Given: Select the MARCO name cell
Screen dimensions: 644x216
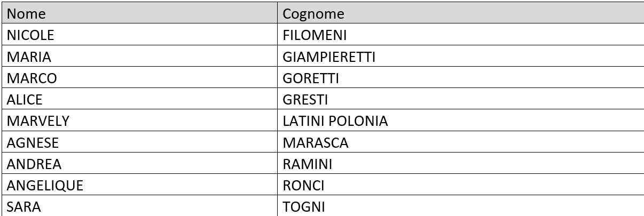Looking at the screenshot, I should pos(32,78).
